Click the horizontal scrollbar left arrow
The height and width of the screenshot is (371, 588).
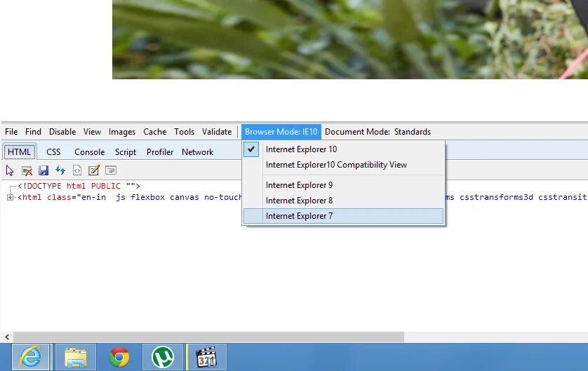tap(7, 337)
